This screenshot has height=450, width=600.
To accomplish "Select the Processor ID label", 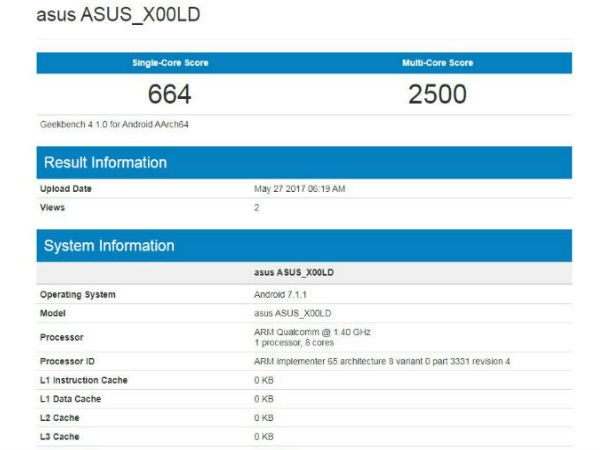I will coord(67,361).
